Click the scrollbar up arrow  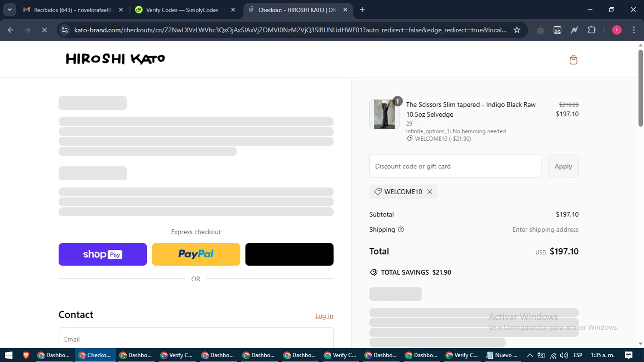641,45
